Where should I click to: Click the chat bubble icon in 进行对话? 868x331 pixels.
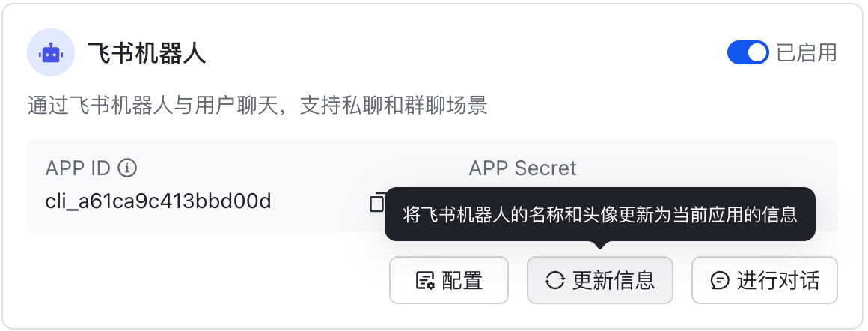[720, 281]
